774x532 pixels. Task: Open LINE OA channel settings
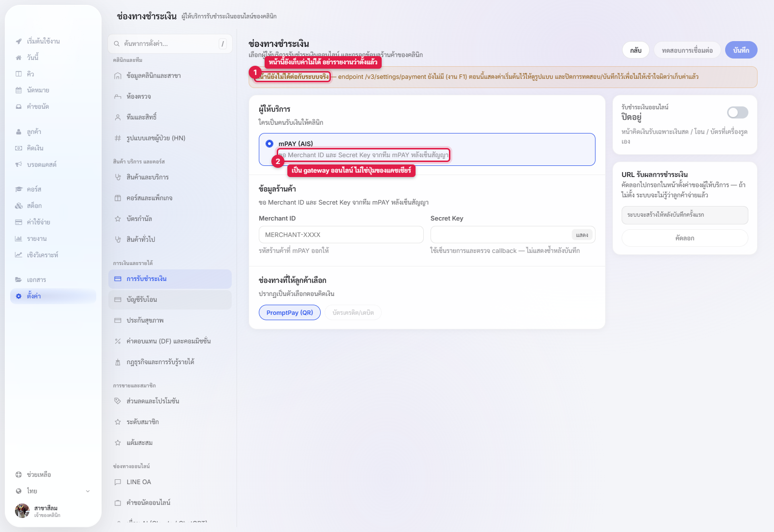170,482
